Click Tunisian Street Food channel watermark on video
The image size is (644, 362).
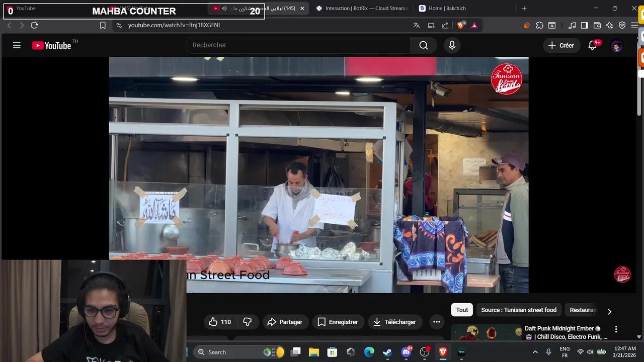[x=622, y=275]
